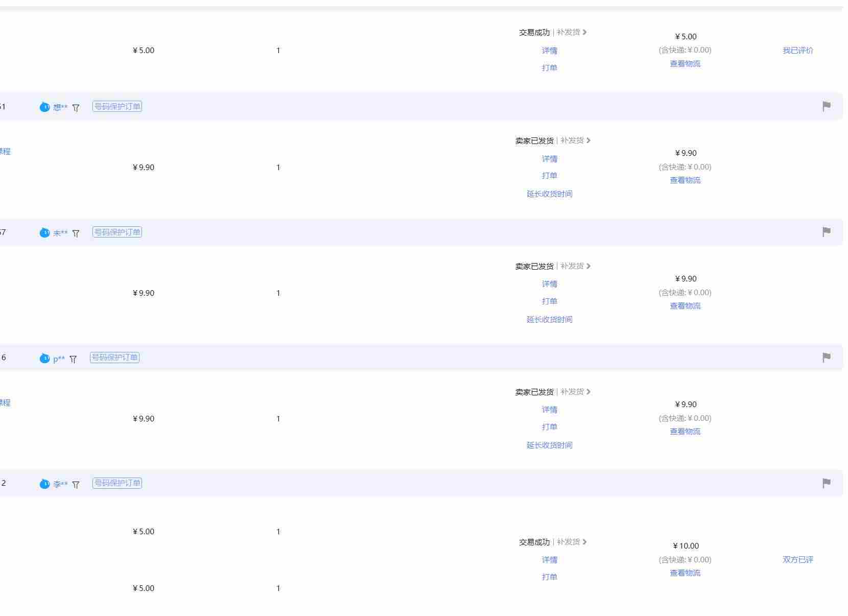Click 打单 link for 未** order
Image resolution: width=848 pixels, height=616 pixels.
[x=549, y=301]
